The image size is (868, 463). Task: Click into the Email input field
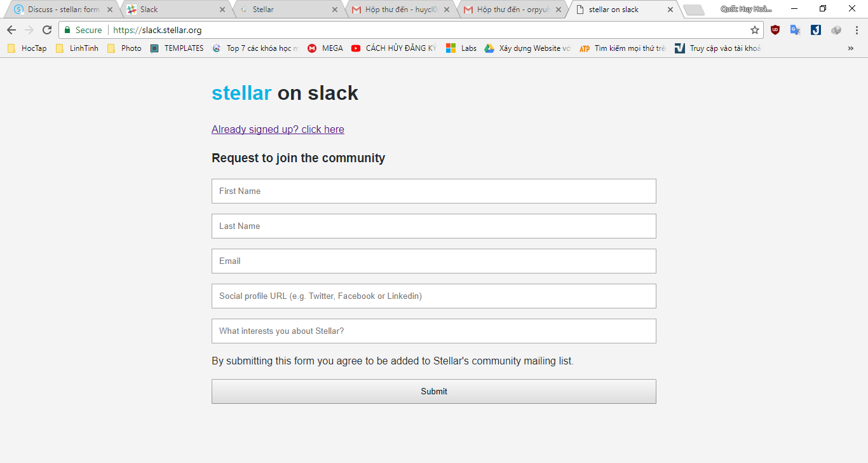[x=433, y=261]
